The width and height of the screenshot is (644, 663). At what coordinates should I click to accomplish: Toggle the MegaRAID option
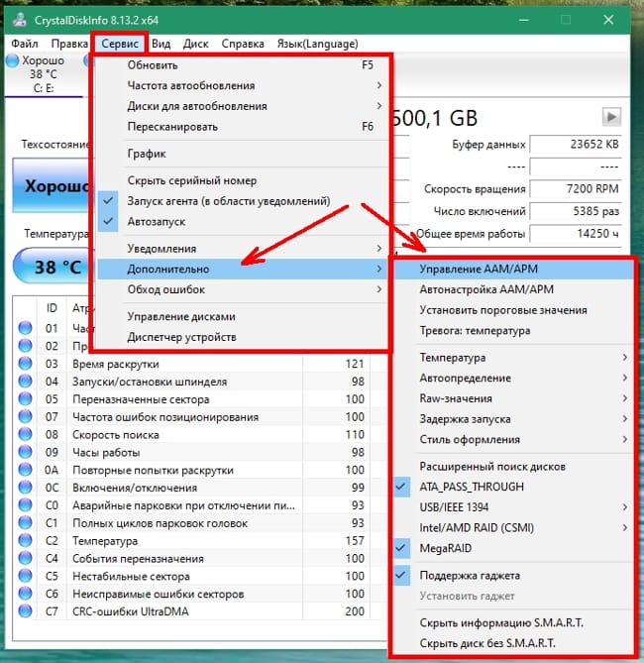(514, 548)
